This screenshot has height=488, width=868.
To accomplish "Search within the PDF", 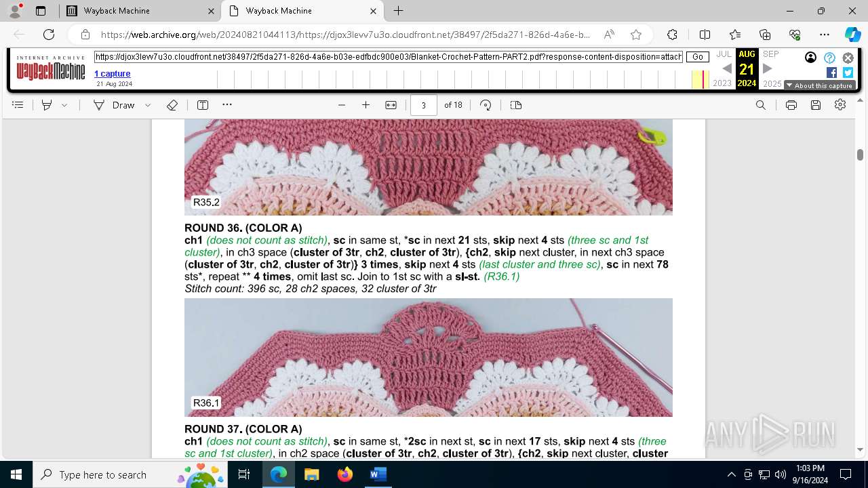I will pos(761,105).
